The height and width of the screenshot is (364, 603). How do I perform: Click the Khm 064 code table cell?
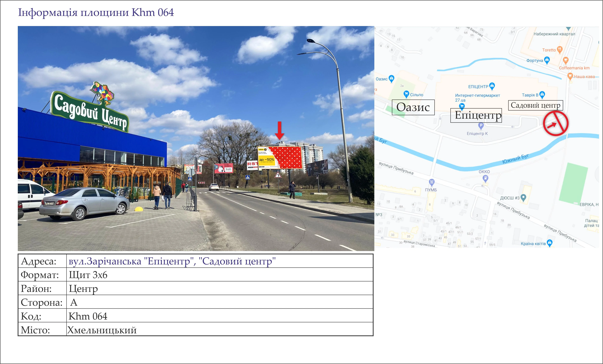pyautogui.click(x=88, y=316)
